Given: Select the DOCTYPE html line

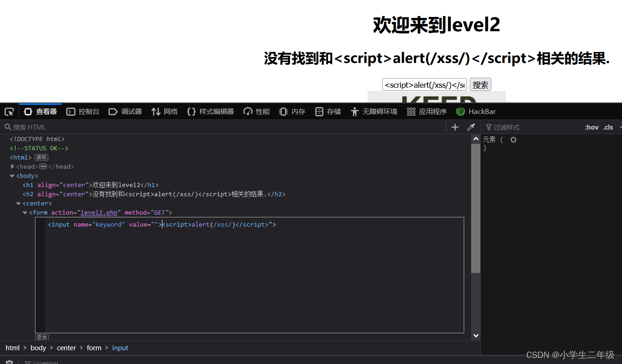Looking at the screenshot, I should (x=37, y=139).
